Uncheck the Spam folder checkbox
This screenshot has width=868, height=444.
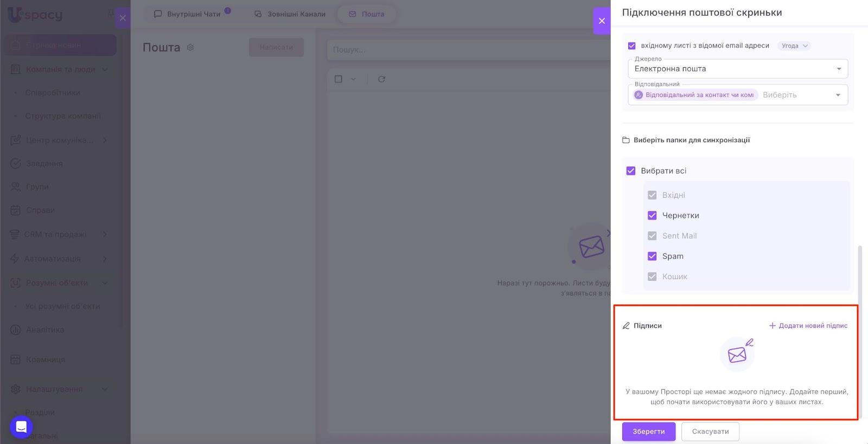pyautogui.click(x=652, y=256)
